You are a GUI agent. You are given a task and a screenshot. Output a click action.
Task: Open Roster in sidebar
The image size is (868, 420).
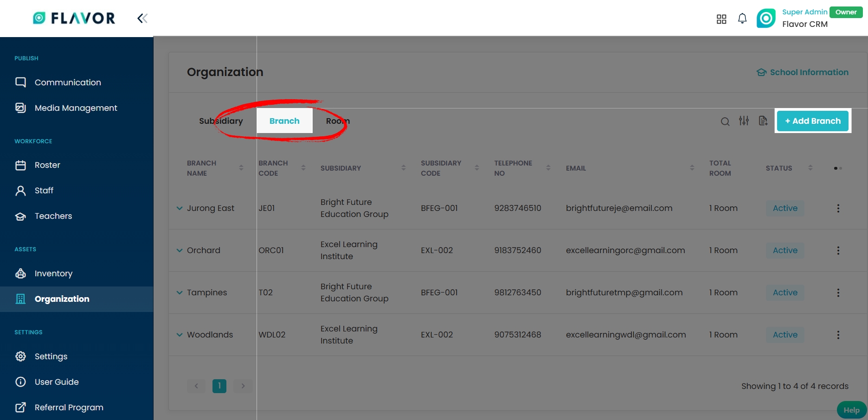77,165
